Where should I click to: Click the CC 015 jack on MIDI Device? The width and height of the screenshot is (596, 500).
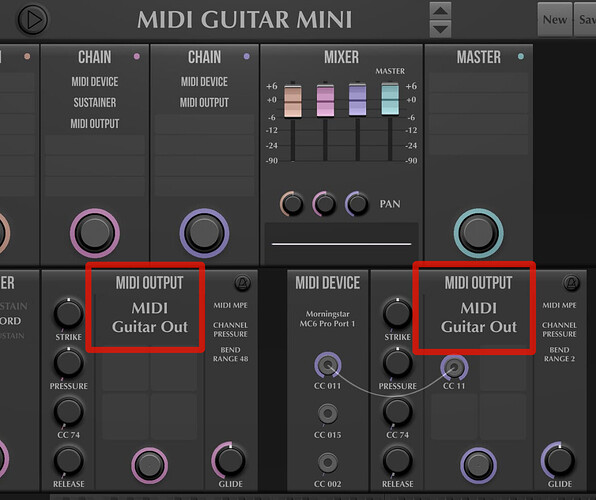click(327, 414)
